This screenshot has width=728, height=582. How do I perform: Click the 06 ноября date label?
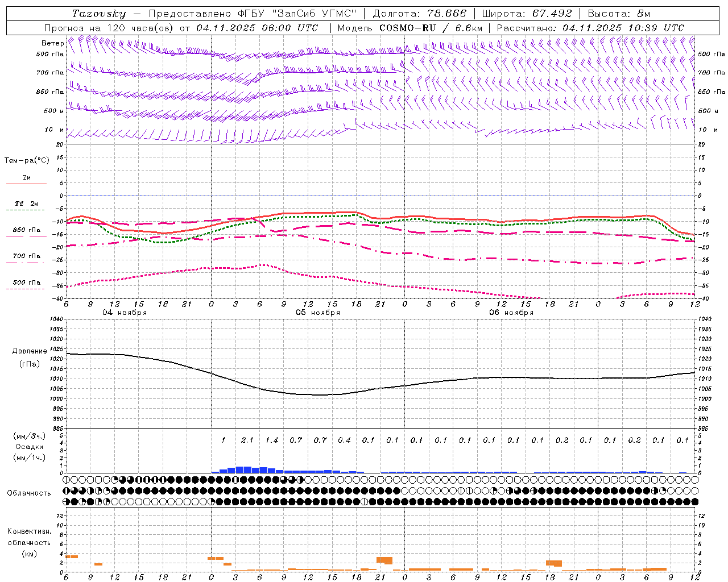pyautogui.click(x=511, y=313)
